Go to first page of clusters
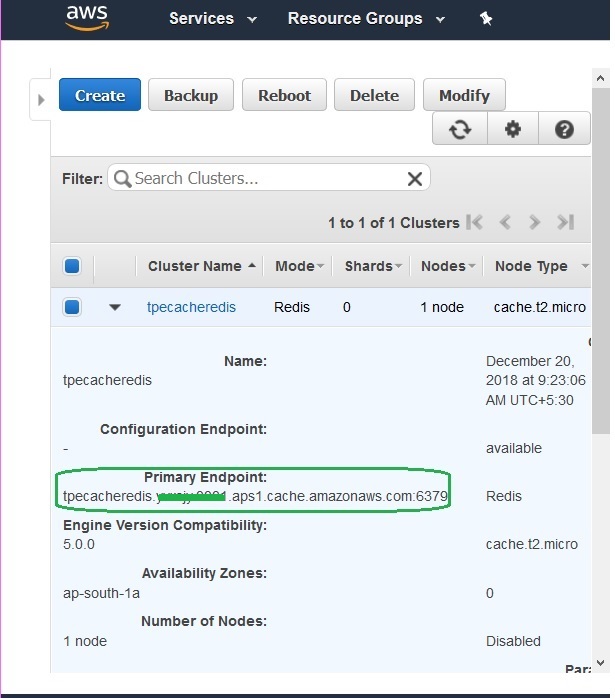 [475, 222]
